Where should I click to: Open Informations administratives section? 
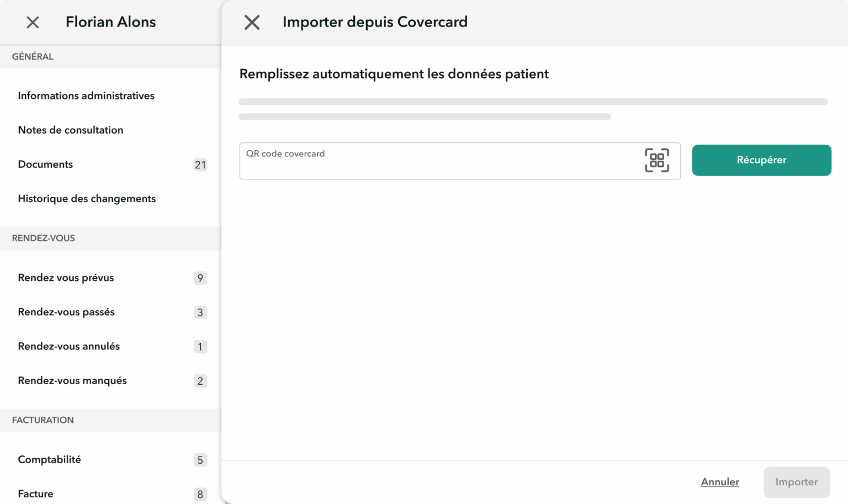(86, 96)
